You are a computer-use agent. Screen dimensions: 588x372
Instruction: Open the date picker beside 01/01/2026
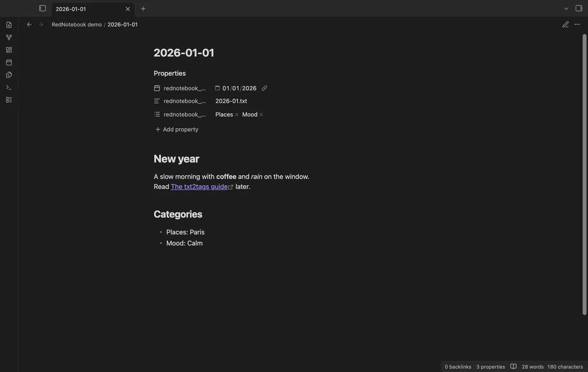pyautogui.click(x=218, y=88)
